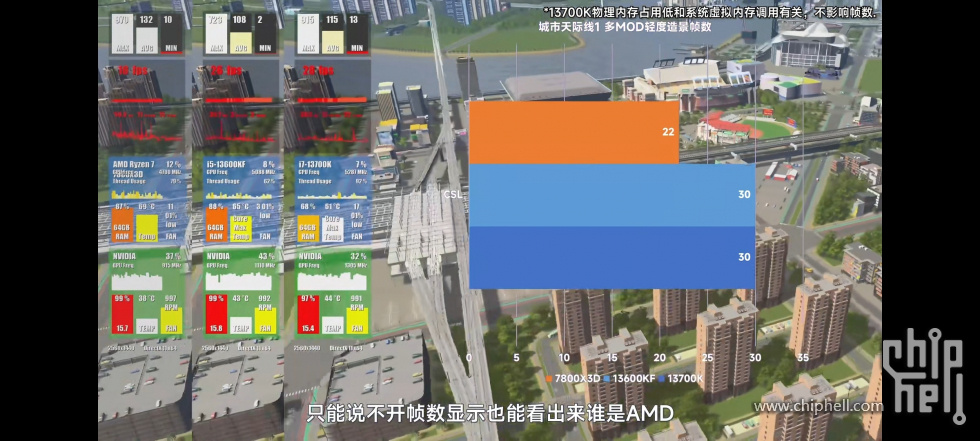Click the dark-blue 13700K bar at chart bottom
The width and height of the screenshot is (980, 441).
(x=612, y=257)
